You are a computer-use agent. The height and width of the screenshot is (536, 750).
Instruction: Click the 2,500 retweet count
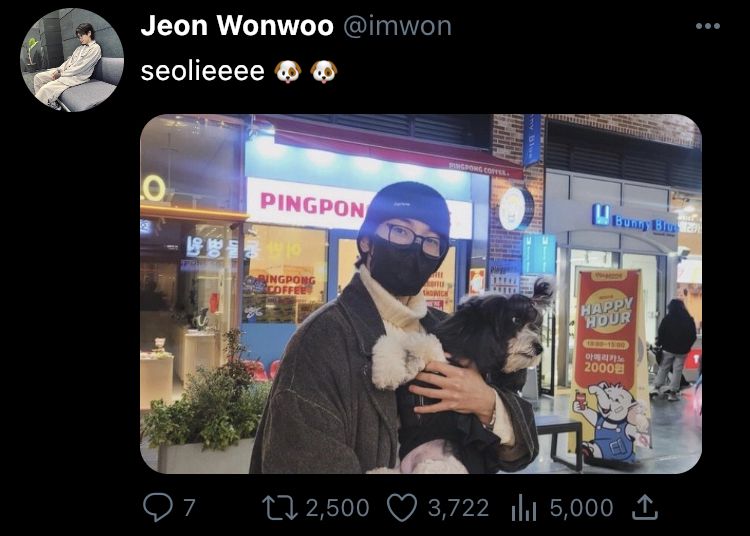pos(338,508)
